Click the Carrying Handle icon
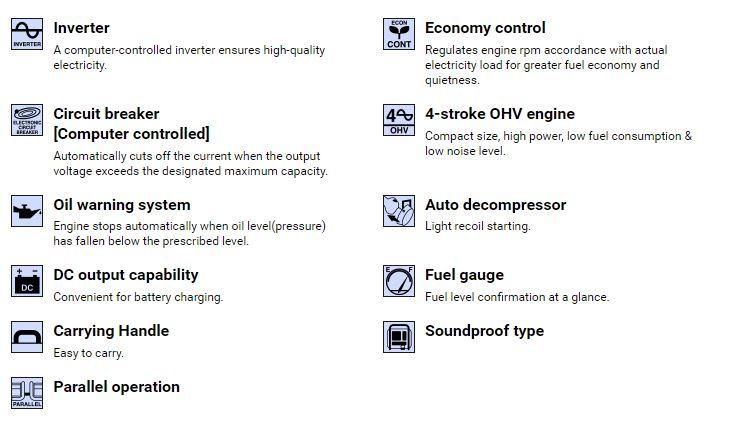The image size is (740, 424). (x=27, y=337)
